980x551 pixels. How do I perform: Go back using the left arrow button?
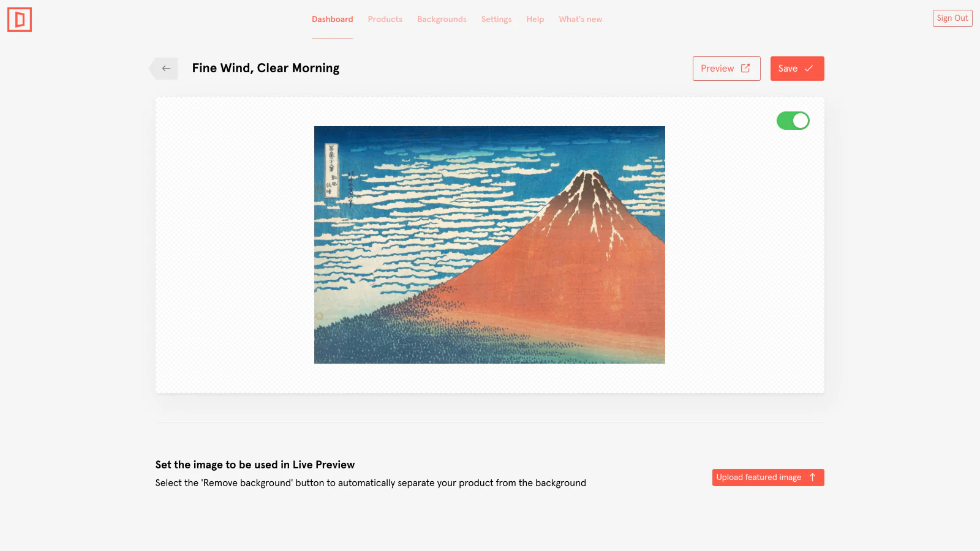pos(164,69)
